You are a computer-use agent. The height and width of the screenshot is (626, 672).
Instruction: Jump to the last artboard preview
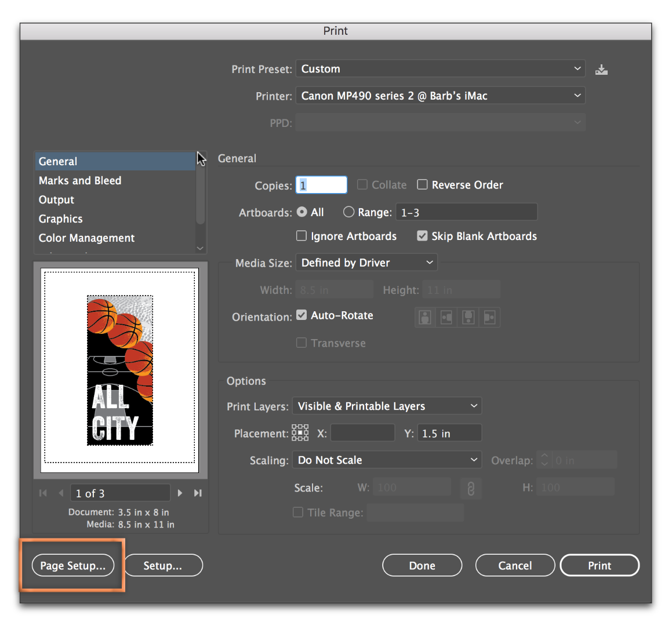(197, 493)
